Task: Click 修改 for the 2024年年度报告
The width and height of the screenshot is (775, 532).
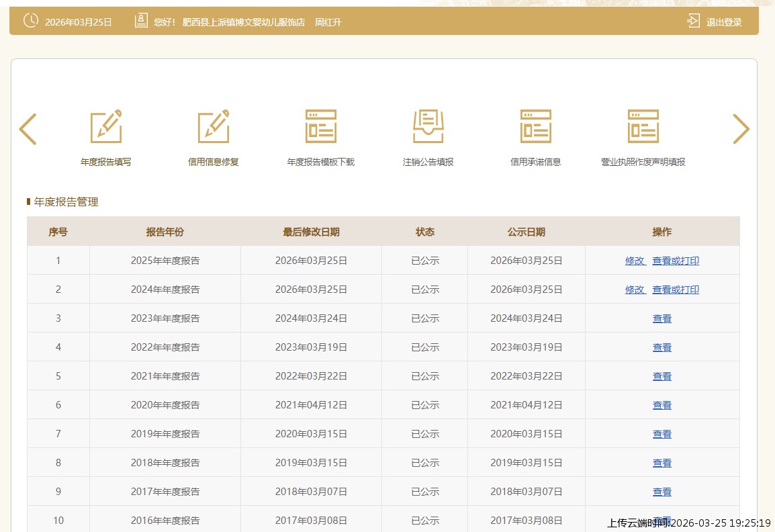Action: [635, 290]
